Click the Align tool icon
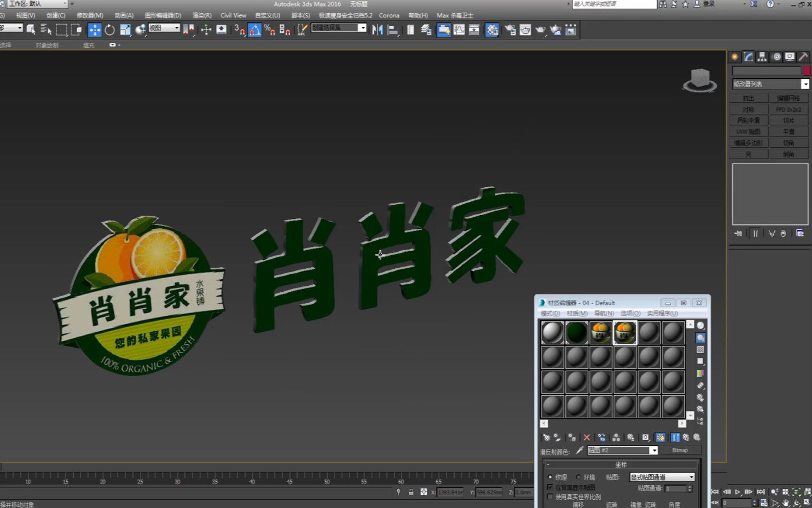 point(393,30)
